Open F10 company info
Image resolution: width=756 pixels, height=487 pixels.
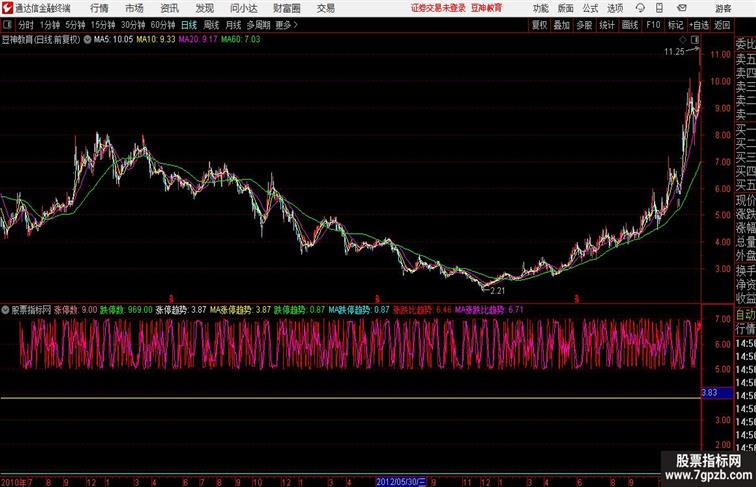[653, 25]
